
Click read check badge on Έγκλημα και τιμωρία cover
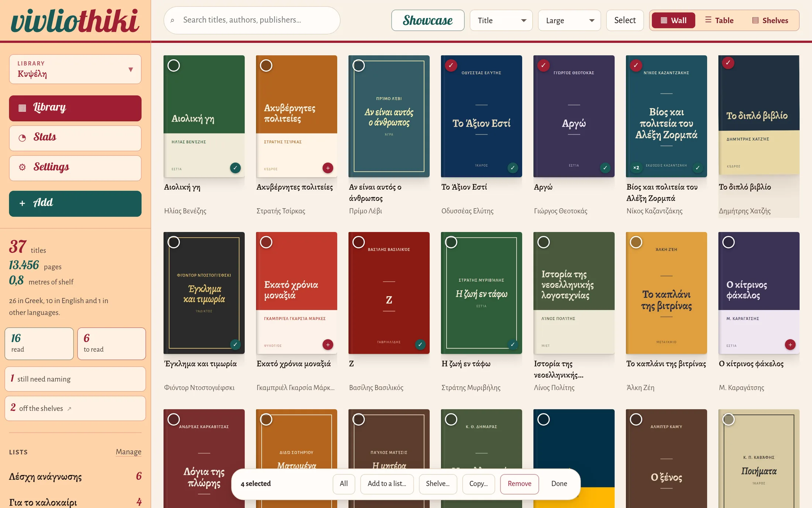(x=235, y=344)
